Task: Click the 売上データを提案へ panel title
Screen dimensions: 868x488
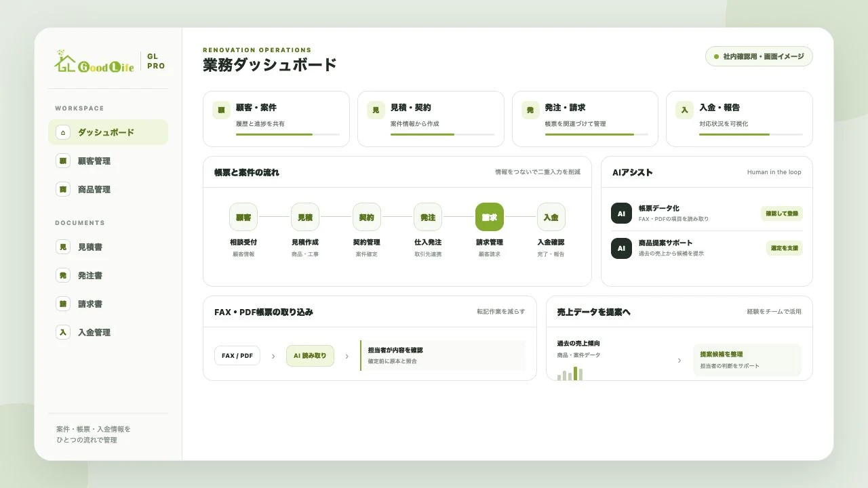Action: click(x=594, y=312)
